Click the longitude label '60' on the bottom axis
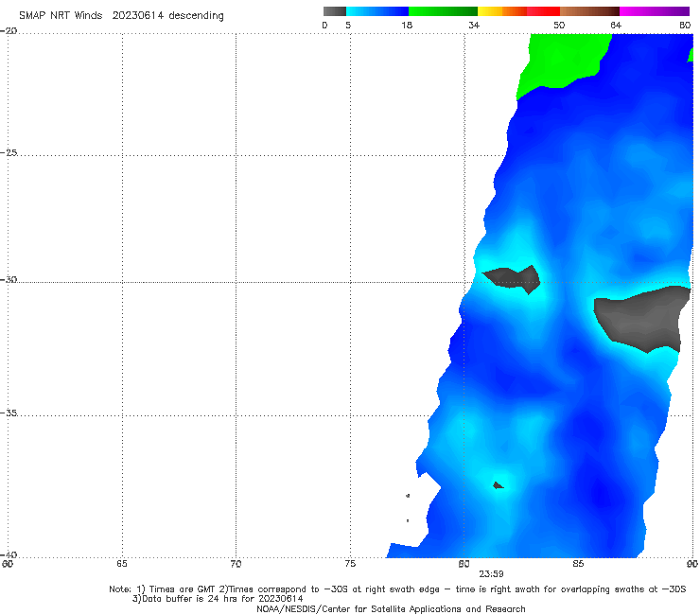Screen dimensions: 700x615 click(8, 564)
